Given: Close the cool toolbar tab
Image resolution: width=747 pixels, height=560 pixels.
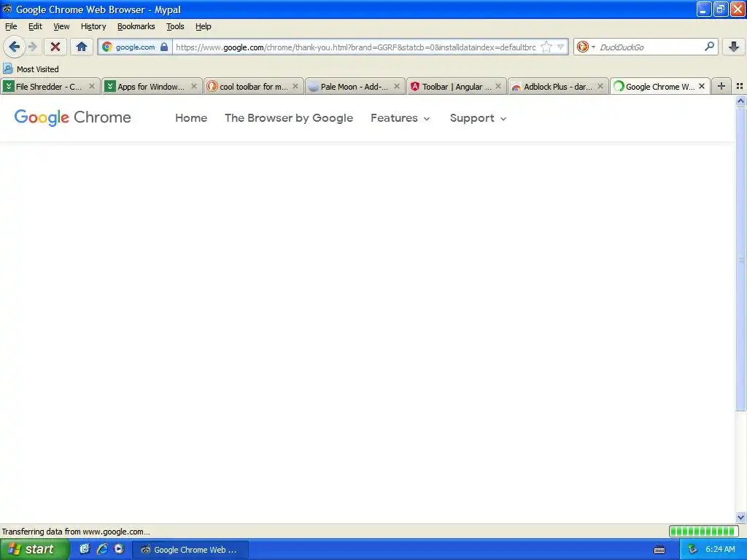Looking at the screenshot, I should pos(295,86).
